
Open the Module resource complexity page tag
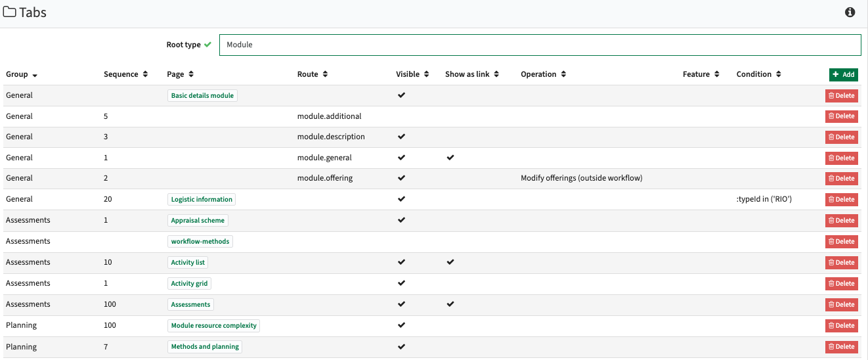213,325
